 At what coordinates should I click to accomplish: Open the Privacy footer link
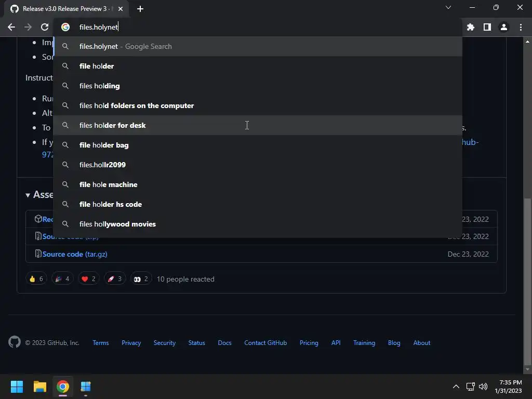click(x=131, y=343)
